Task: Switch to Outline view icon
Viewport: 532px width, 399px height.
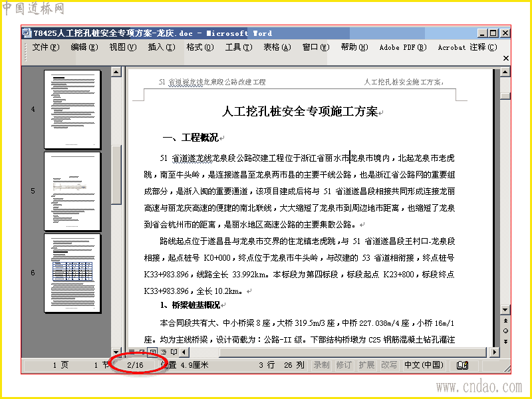Action: 163,352
